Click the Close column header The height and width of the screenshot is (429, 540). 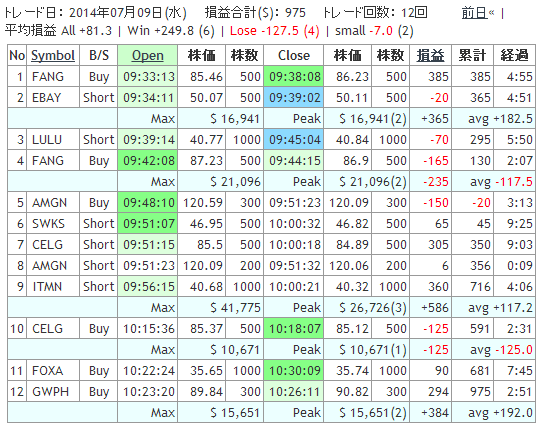point(294,55)
